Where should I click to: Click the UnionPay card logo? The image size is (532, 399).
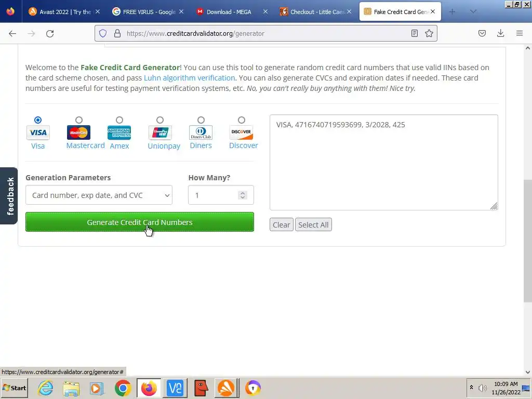tap(160, 132)
